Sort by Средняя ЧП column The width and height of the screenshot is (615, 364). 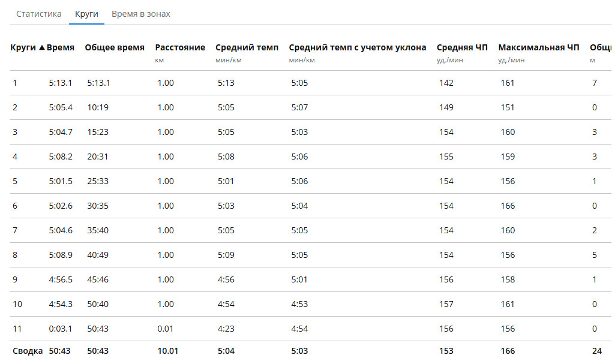[x=462, y=47]
